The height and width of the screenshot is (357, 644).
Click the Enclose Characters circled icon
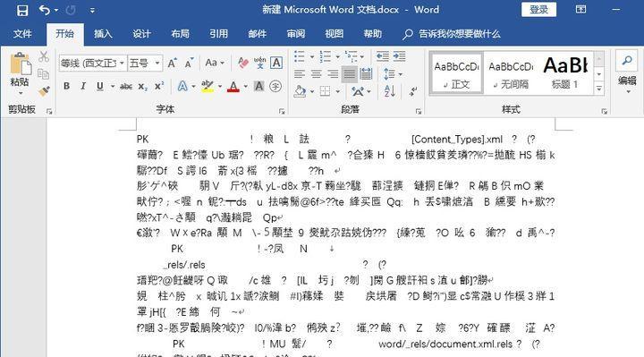click(275, 86)
